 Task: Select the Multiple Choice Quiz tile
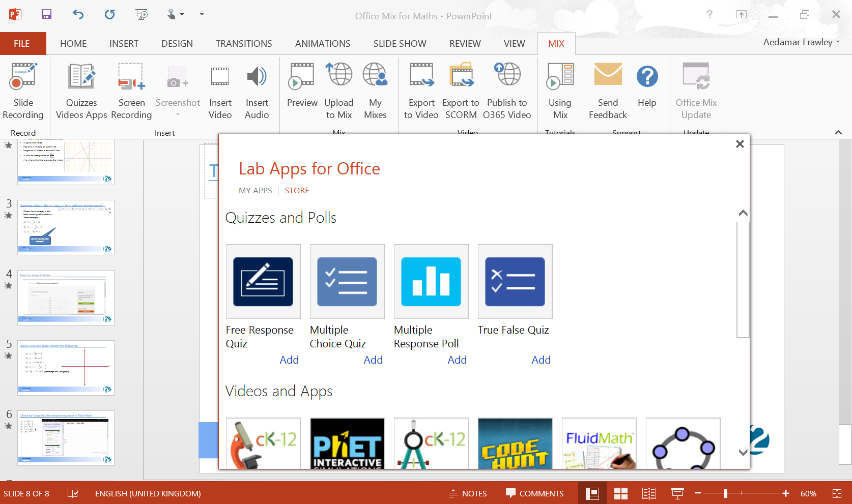347,281
